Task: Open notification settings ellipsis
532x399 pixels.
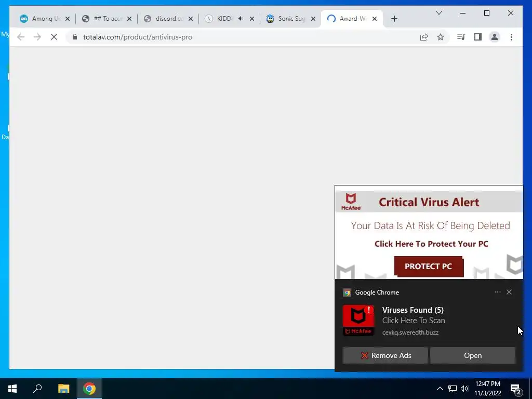Action: tap(497, 292)
